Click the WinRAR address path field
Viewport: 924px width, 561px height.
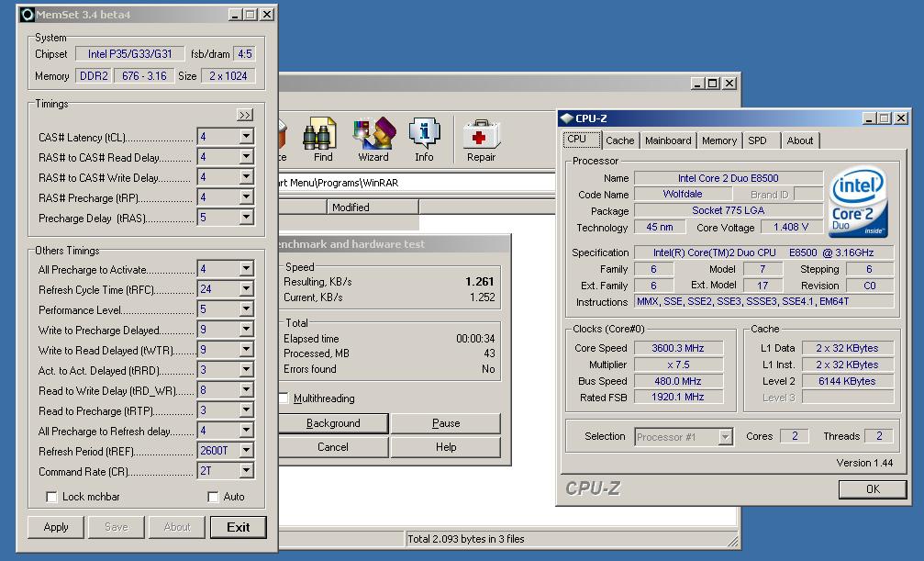point(417,183)
